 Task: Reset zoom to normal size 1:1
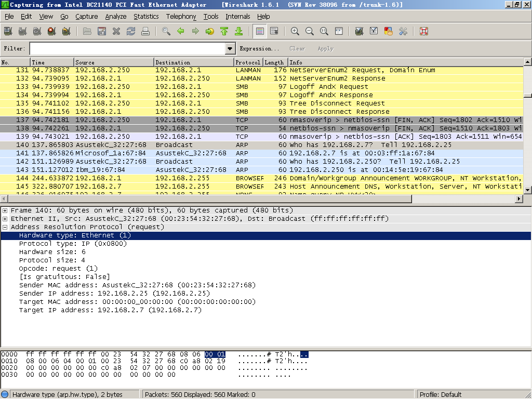[x=324, y=31]
